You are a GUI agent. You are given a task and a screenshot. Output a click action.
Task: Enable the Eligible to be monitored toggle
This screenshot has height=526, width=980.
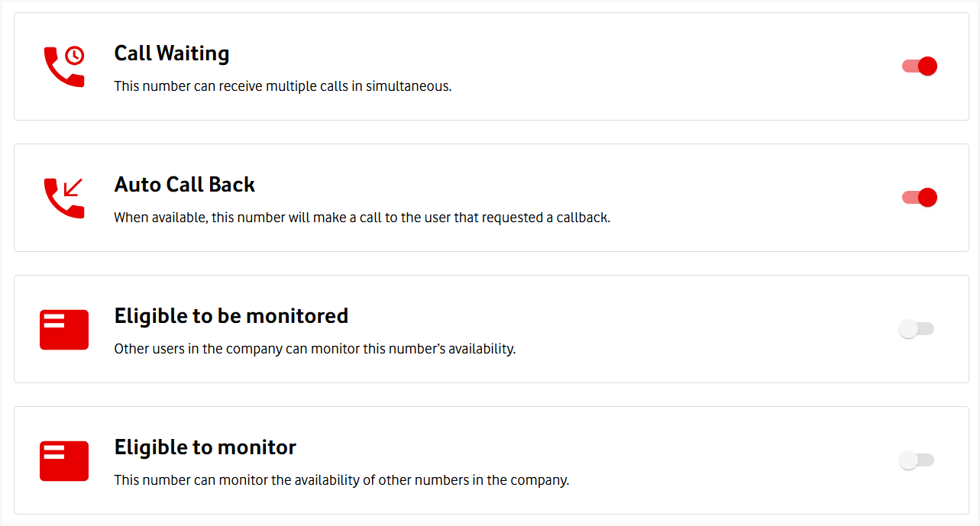(917, 329)
